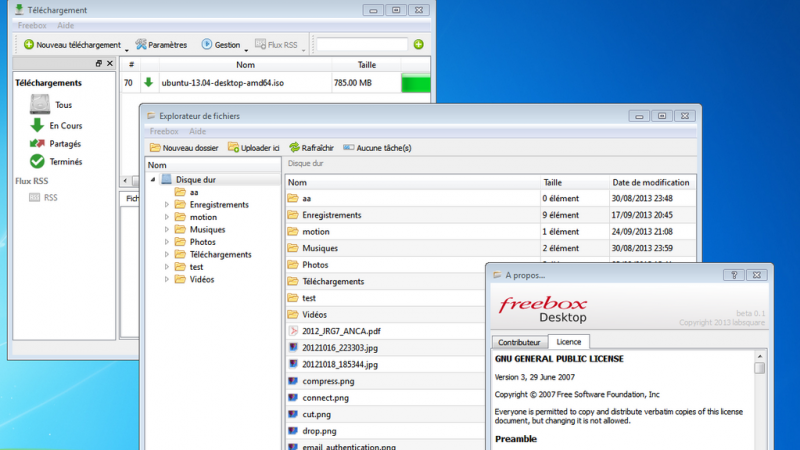Open Aide menu in Explorateur de fichiers
The height and width of the screenshot is (450, 800).
pos(197,131)
